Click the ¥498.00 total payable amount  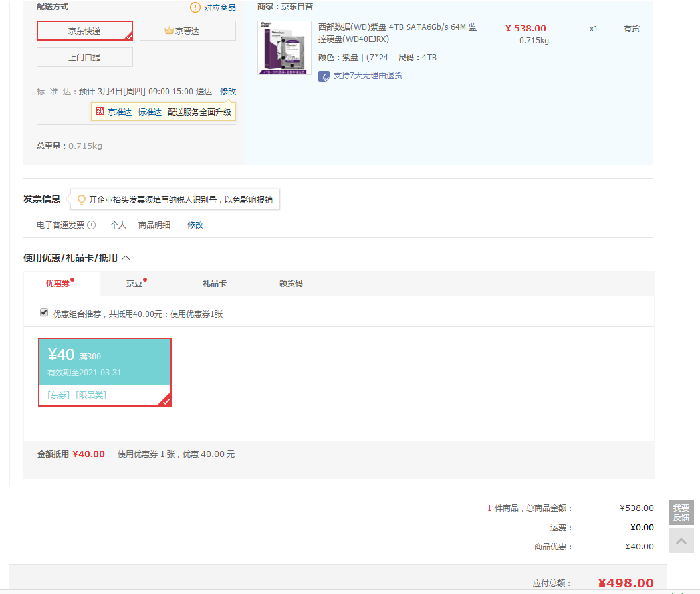click(626, 583)
